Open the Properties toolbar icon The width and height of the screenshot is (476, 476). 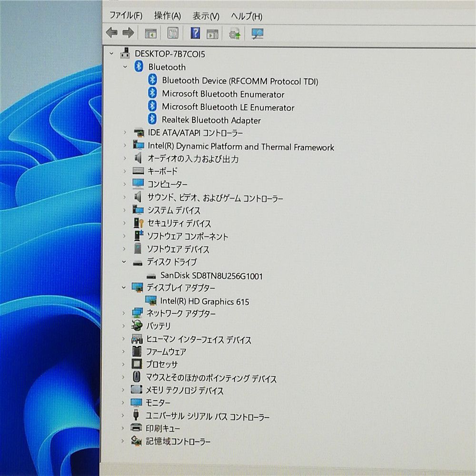[173, 33]
